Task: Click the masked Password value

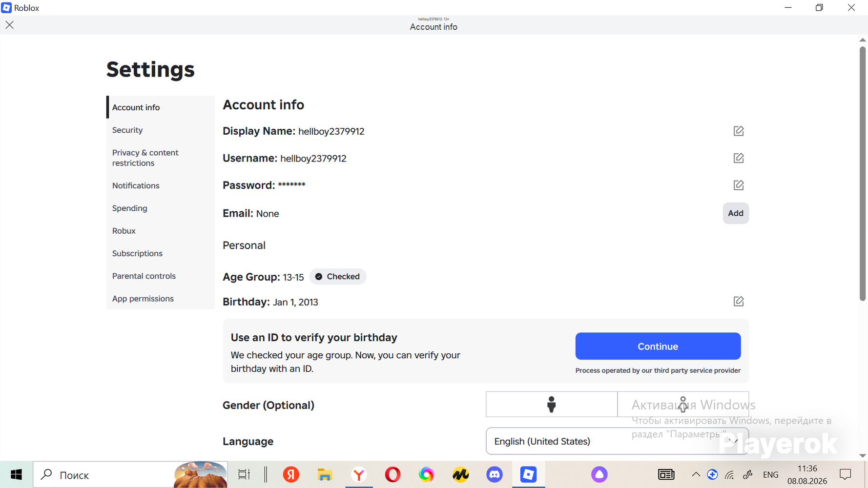Action: coord(291,184)
